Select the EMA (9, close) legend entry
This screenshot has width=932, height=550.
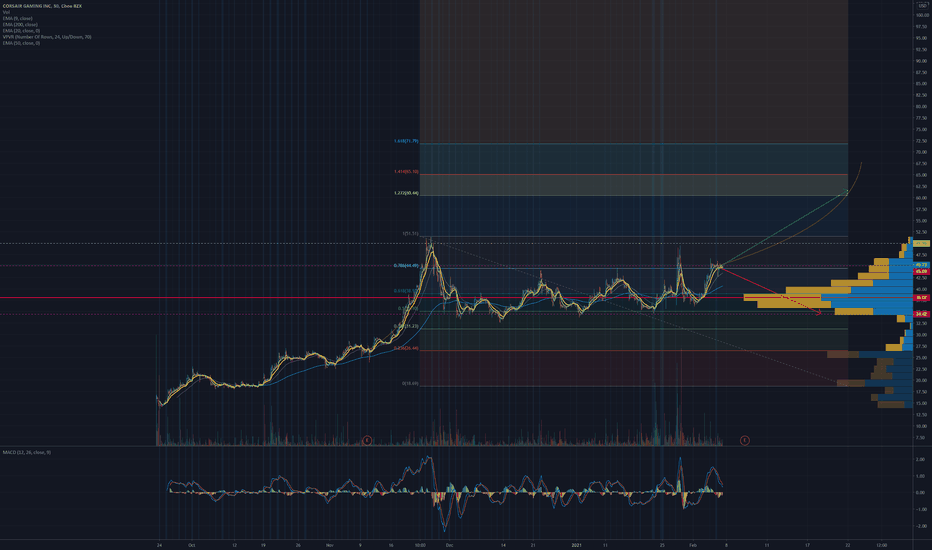click(17, 18)
